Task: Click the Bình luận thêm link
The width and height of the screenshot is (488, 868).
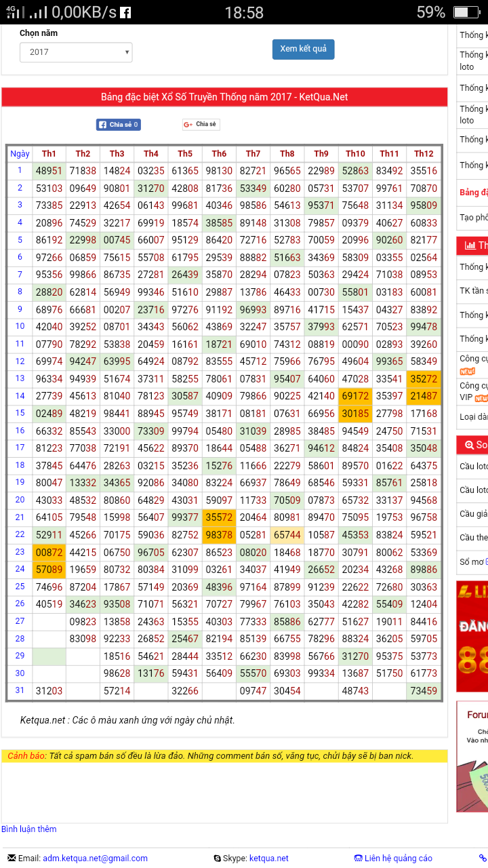Action: pos(29,829)
